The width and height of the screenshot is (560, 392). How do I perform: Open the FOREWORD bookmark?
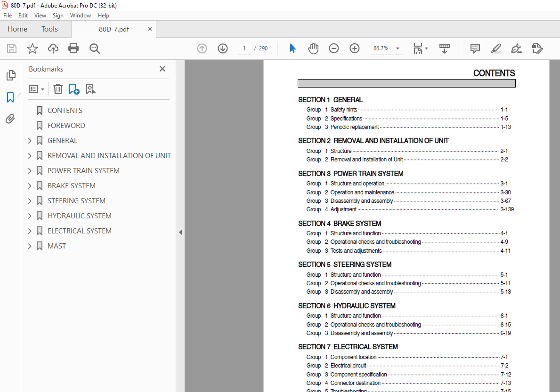pyautogui.click(x=66, y=126)
